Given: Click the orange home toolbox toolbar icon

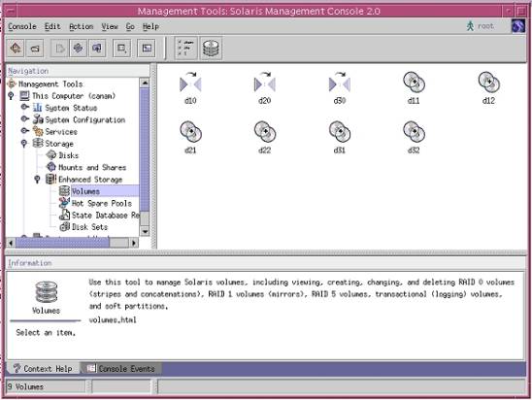Looking at the screenshot, I should (x=16, y=49).
